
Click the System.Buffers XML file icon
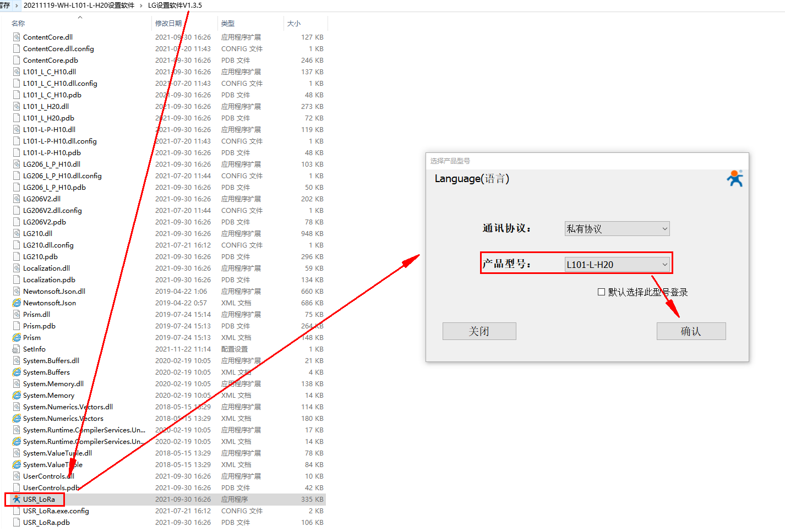(x=17, y=372)
